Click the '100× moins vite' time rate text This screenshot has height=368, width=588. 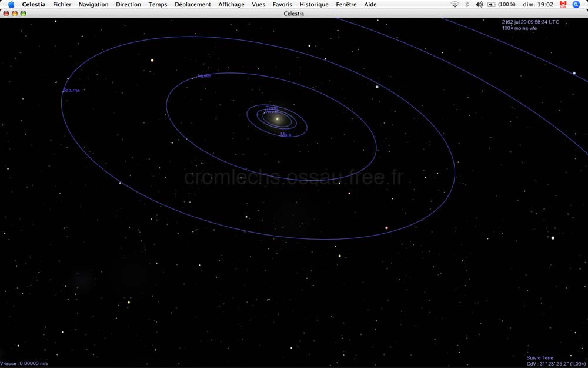[519, 28]
